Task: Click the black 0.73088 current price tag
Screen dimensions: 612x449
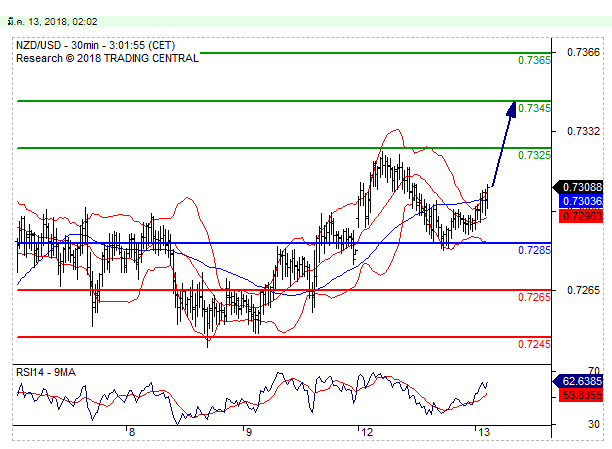Action: coord(579,187)
